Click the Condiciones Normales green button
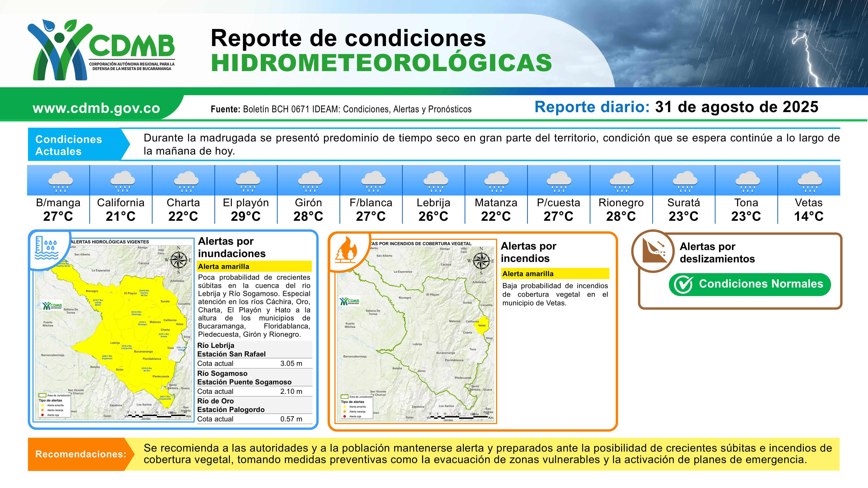 click(750, 284)
